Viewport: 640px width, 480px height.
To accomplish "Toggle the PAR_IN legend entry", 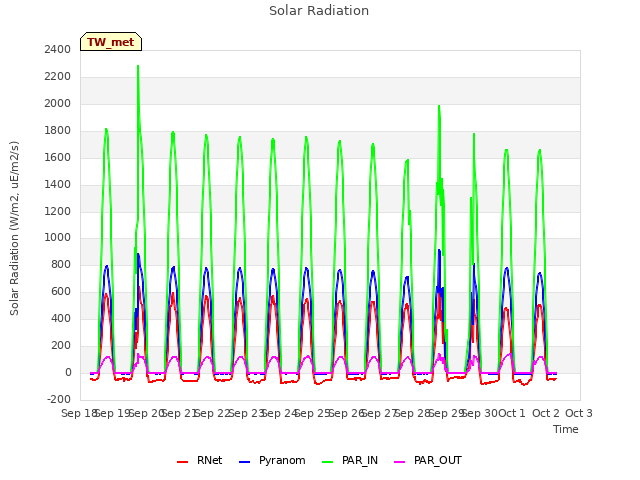I will click(x=350, y=460).
